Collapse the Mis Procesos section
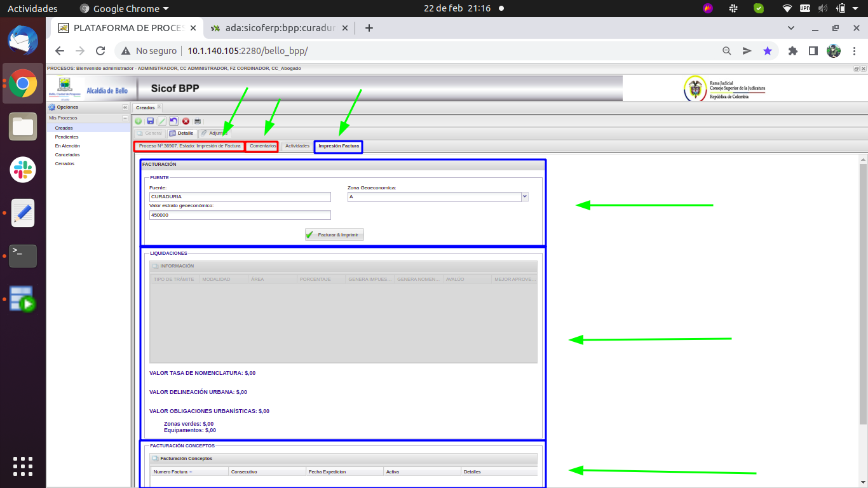The height and width of the screenshot is (488, 868). click(x=125, y=118)
